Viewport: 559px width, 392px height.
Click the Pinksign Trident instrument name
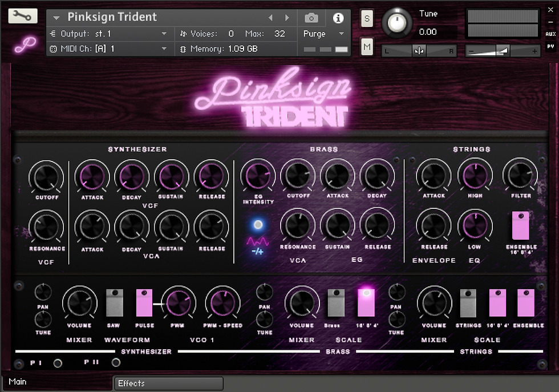[112, 17]
